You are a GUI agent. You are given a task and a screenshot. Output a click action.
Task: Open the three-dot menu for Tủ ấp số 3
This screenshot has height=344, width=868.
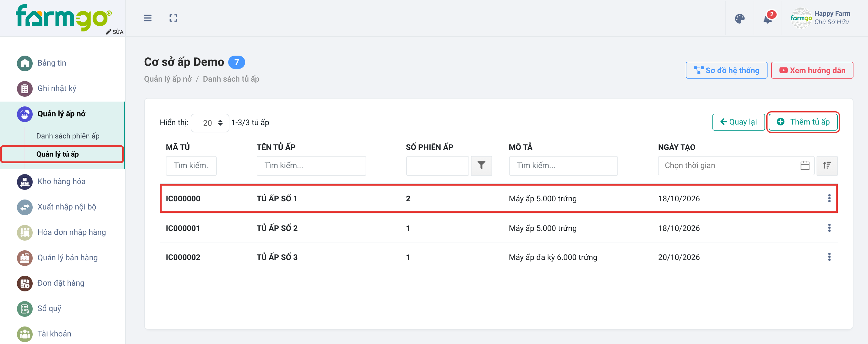(x=829, y=257)
